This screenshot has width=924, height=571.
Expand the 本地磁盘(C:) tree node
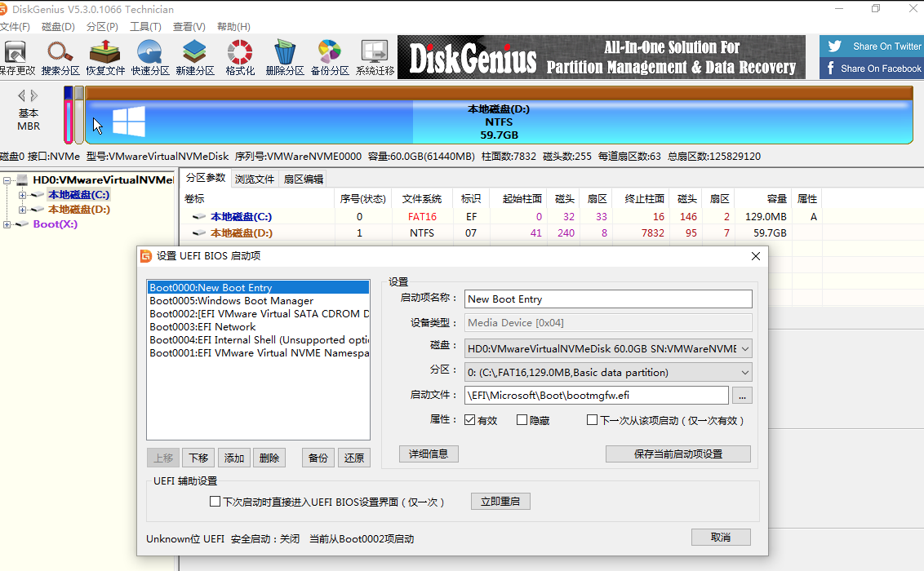(23, 195)
